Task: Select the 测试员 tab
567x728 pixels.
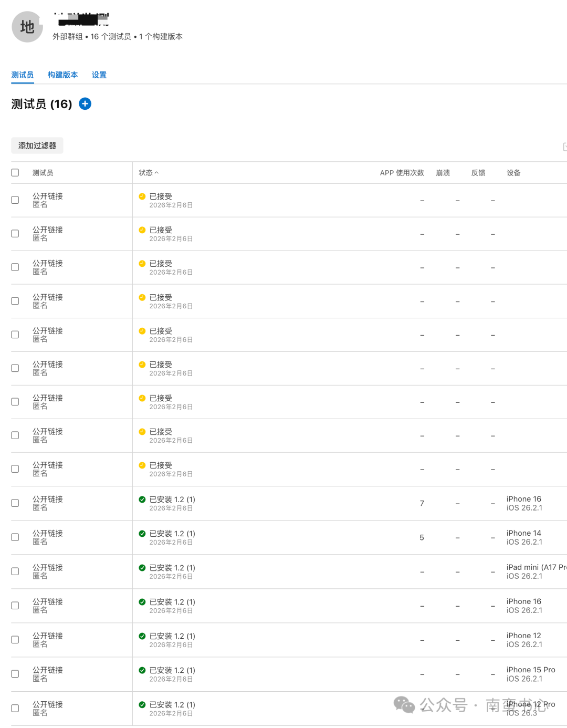Action: click(23, 75)
